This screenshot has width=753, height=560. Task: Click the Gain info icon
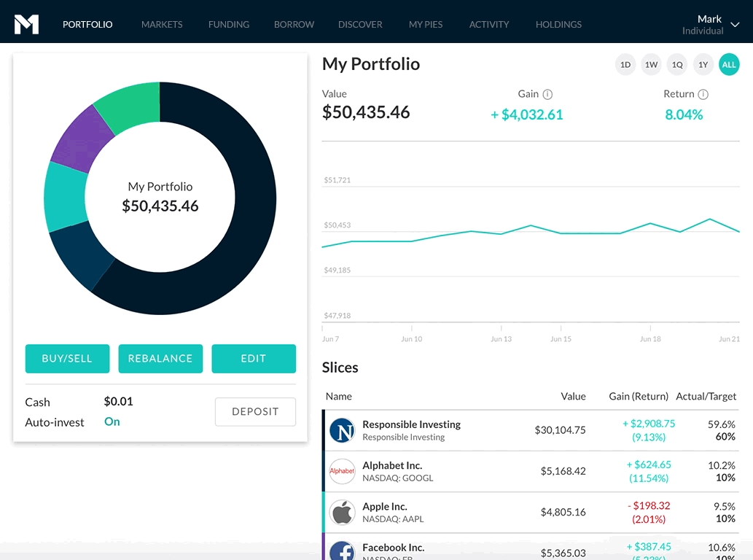click(547, 94)
